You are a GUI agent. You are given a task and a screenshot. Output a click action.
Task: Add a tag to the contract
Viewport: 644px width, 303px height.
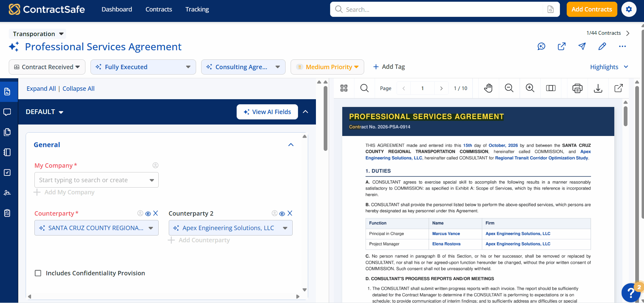(x=389, y=67)
